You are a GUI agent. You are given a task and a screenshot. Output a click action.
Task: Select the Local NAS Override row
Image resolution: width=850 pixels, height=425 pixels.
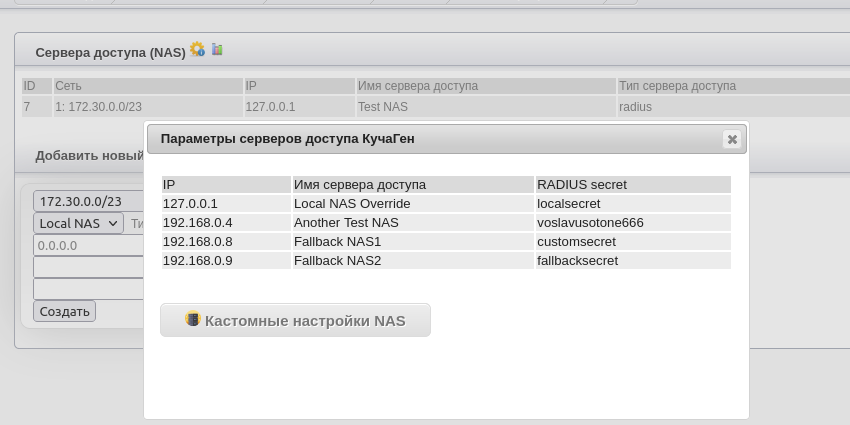351,204
